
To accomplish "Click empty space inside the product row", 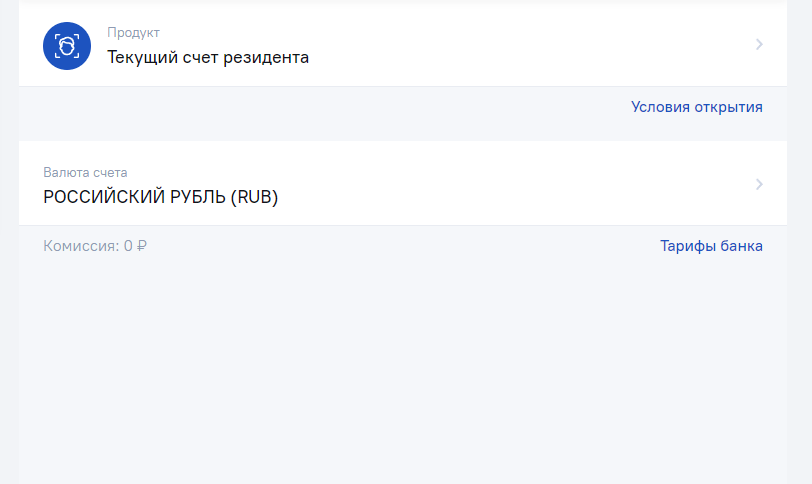I will tap(518, 46).
